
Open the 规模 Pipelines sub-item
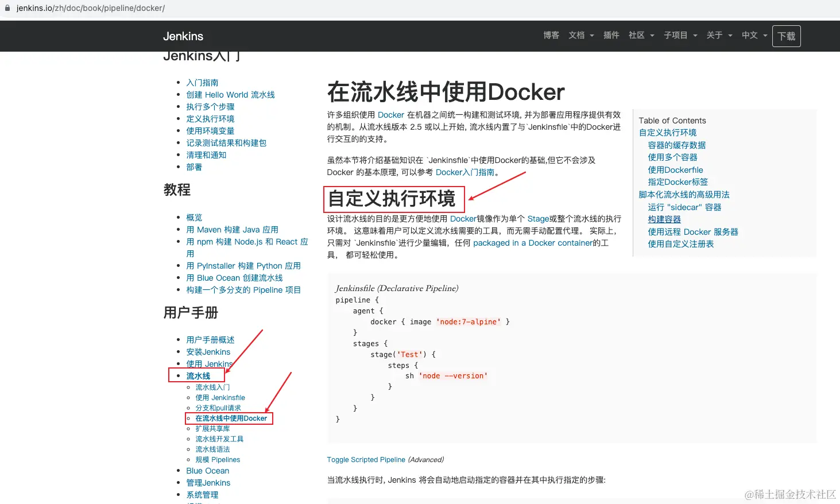tap(218, 460)
